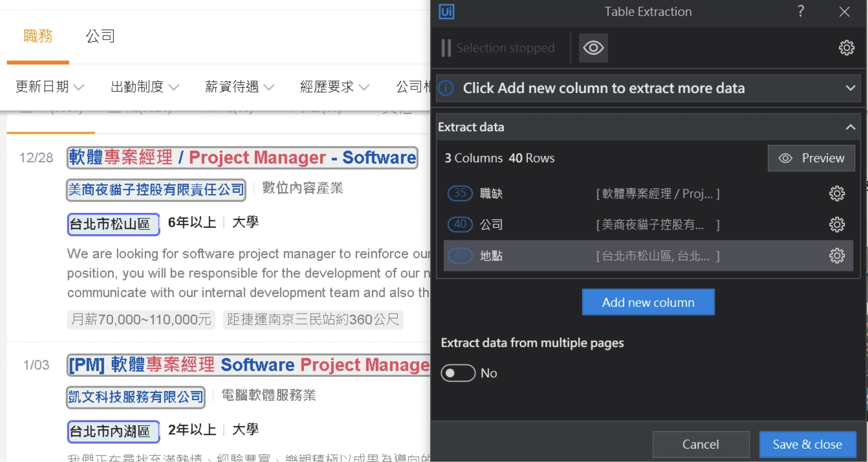
Task: Switch to the 公司 tab
Action: pyautogui.click(x=100, y=36)
